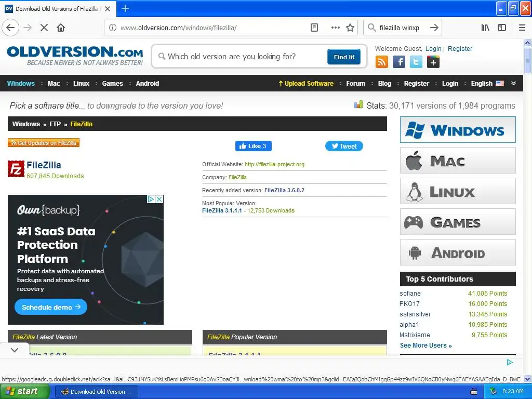
Task: Click the Google plus social icon
Action: [x=433, y=62]
